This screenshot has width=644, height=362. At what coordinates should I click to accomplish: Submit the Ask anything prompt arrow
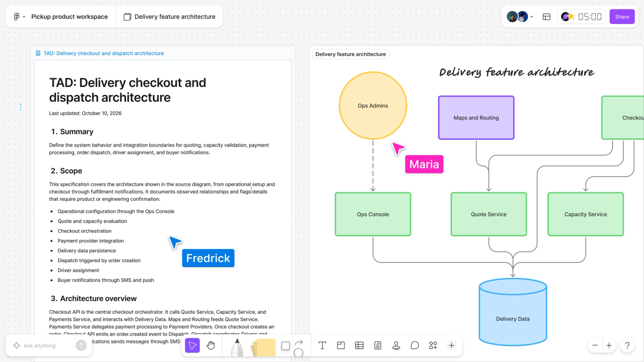pyautogui.click(x=81, y=346)
